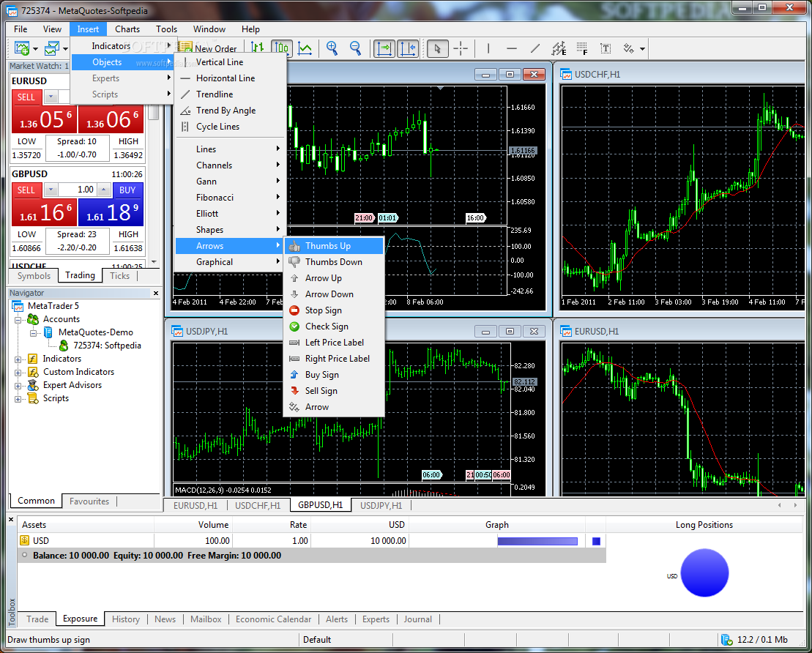Open the History tab in Toolbox

[126, 619]
